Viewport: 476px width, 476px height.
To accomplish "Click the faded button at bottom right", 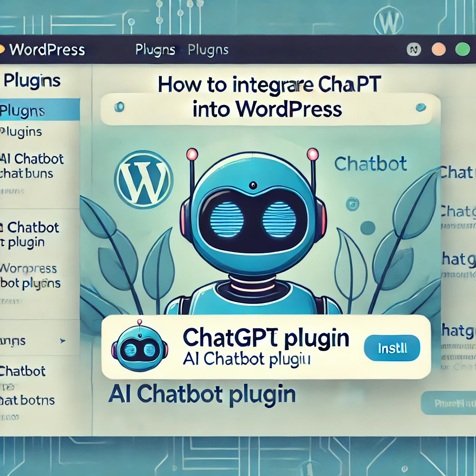I will [x=449, y=403].
